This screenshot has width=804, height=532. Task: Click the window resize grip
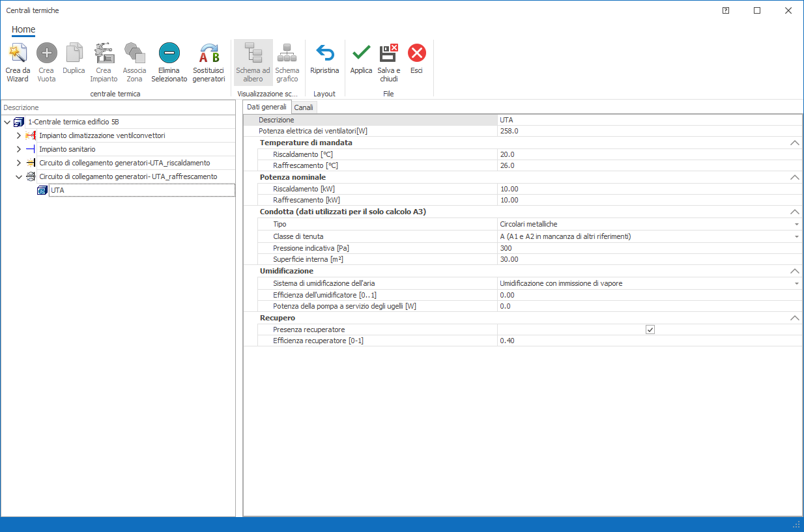click(796, 525)
